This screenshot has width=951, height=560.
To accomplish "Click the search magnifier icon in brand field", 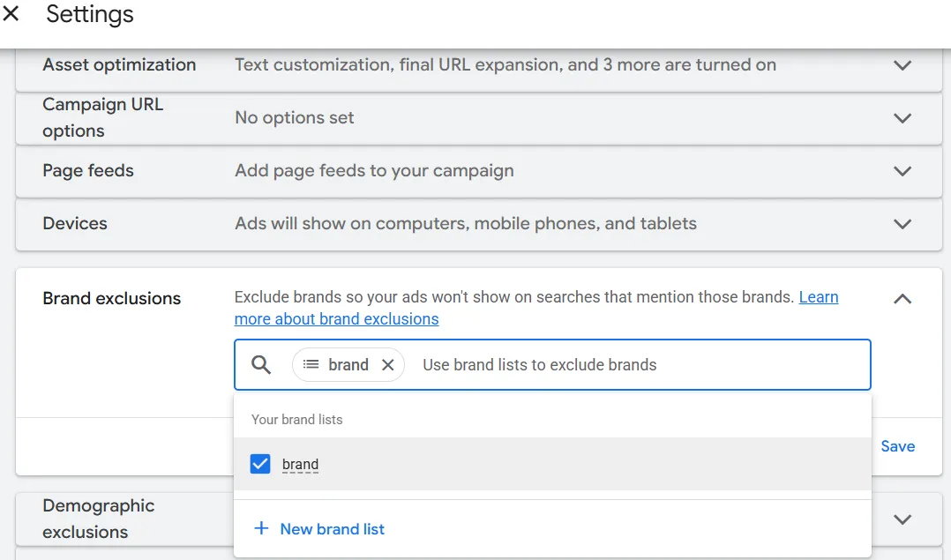I will pos(261,365).
